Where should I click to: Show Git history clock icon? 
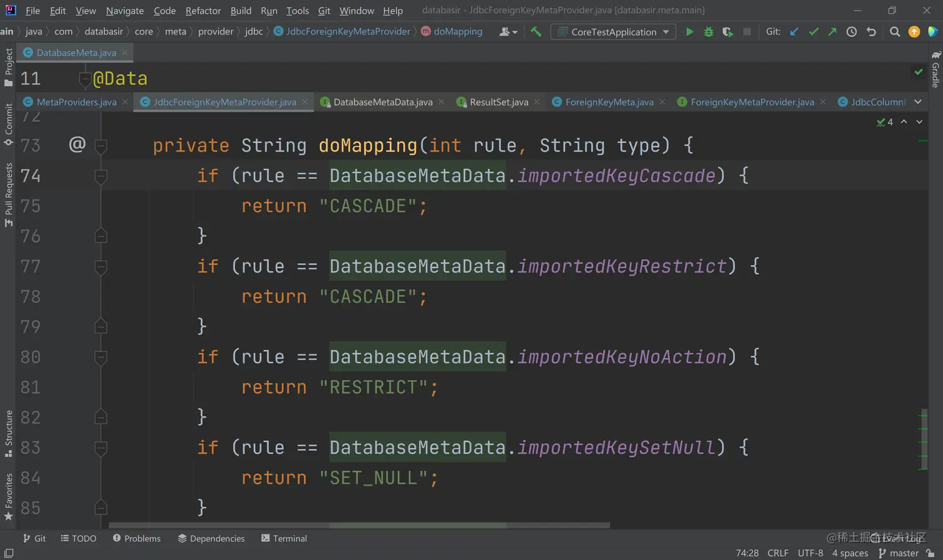[851, 32]
